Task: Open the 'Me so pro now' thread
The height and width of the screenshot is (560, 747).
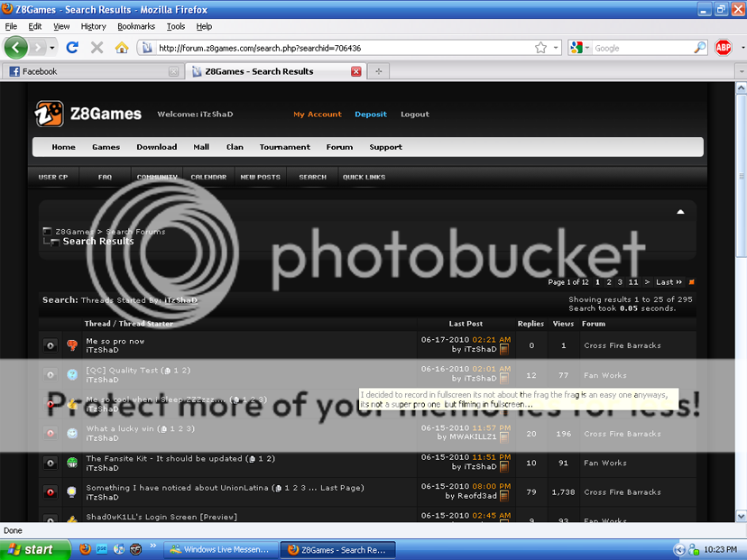Action: (115, 342)
